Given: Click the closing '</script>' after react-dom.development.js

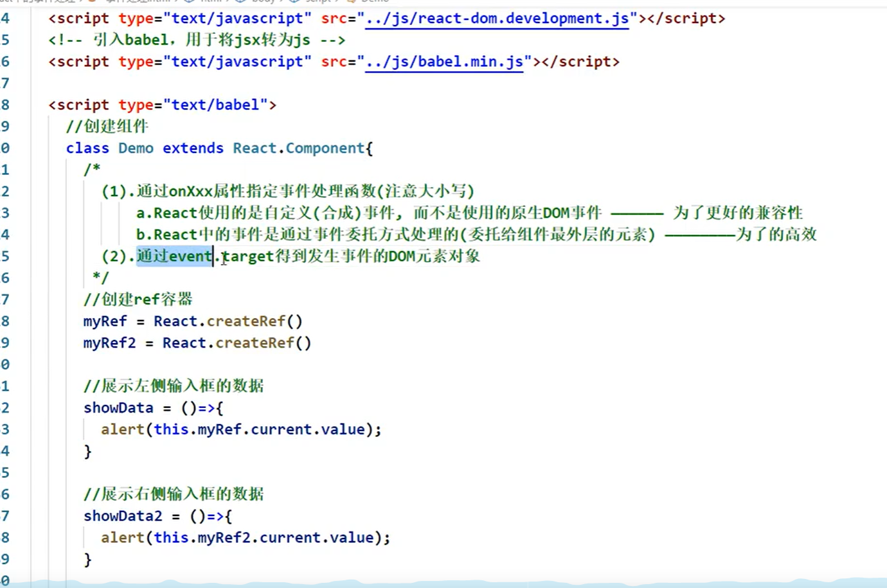Looking at the screenshot, I should coord(686,19).
